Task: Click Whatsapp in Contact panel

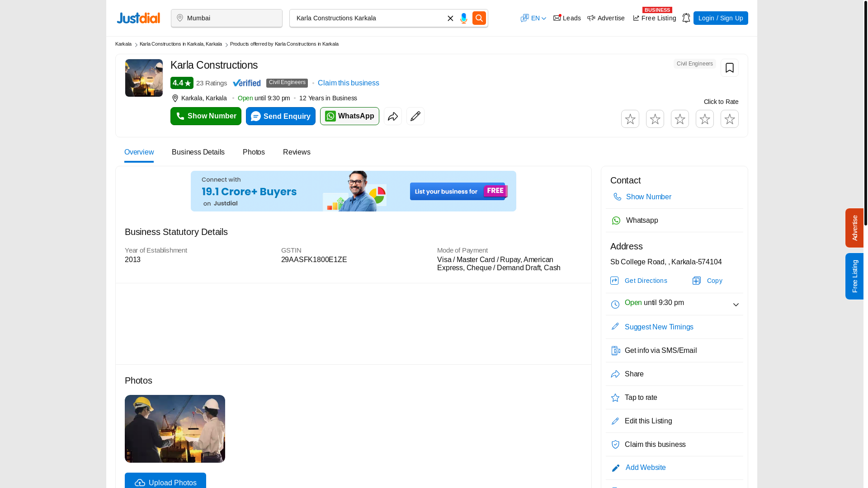Action: pos(642,221)
